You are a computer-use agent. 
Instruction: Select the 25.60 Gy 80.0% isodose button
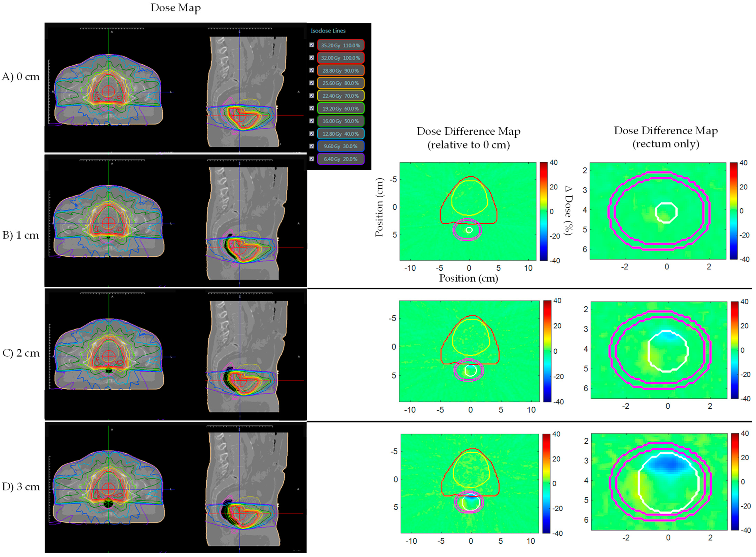pos(340,83)
